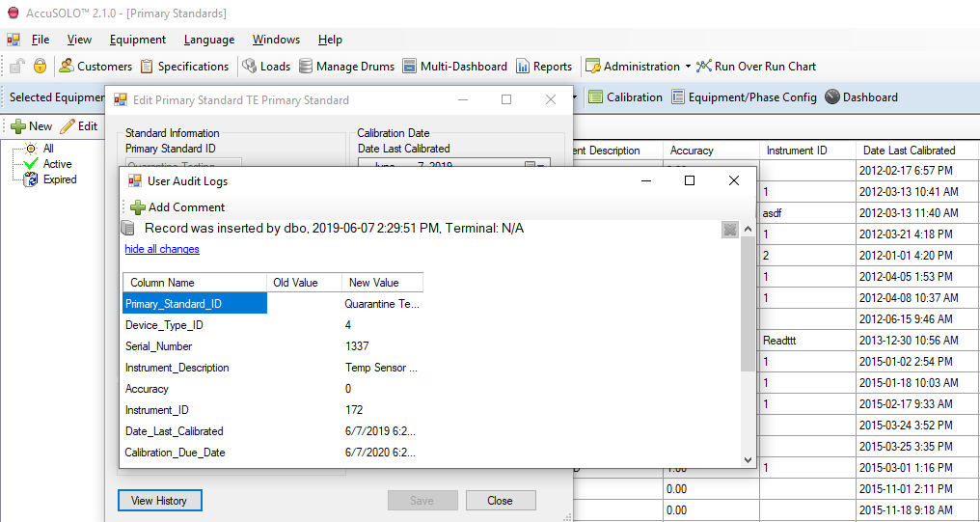Launch the Multi-Dashboard view
Viewport: 980px width, 522px height.
point(454,67)
